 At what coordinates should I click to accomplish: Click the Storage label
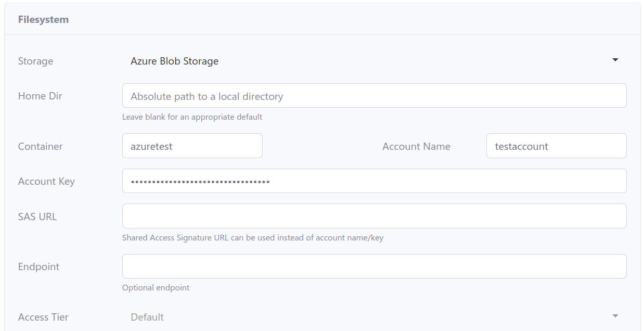pos(35,61)
